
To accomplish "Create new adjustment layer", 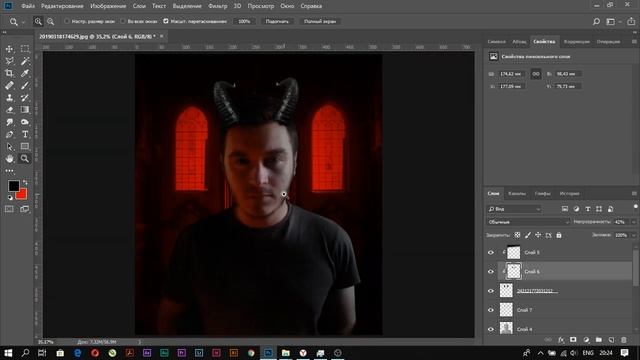I will coord(586,340).
